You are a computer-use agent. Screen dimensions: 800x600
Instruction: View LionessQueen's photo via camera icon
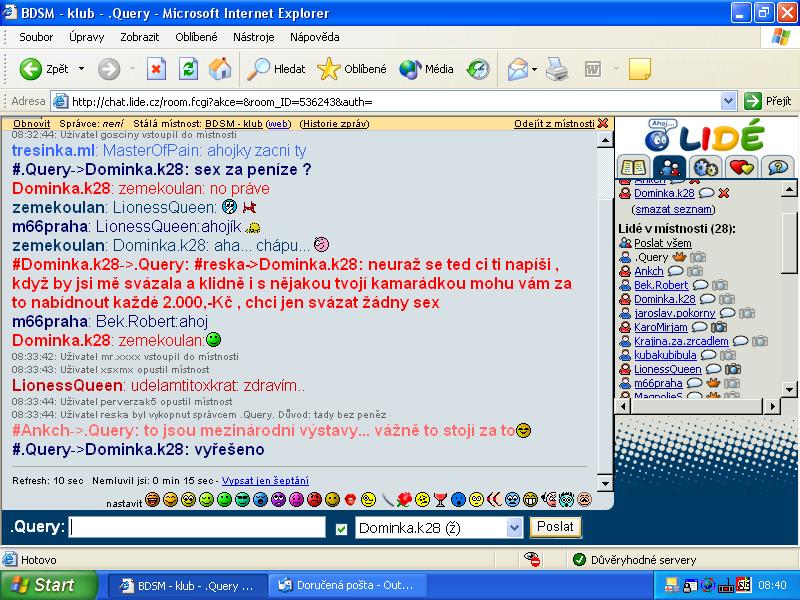[733, 369]
